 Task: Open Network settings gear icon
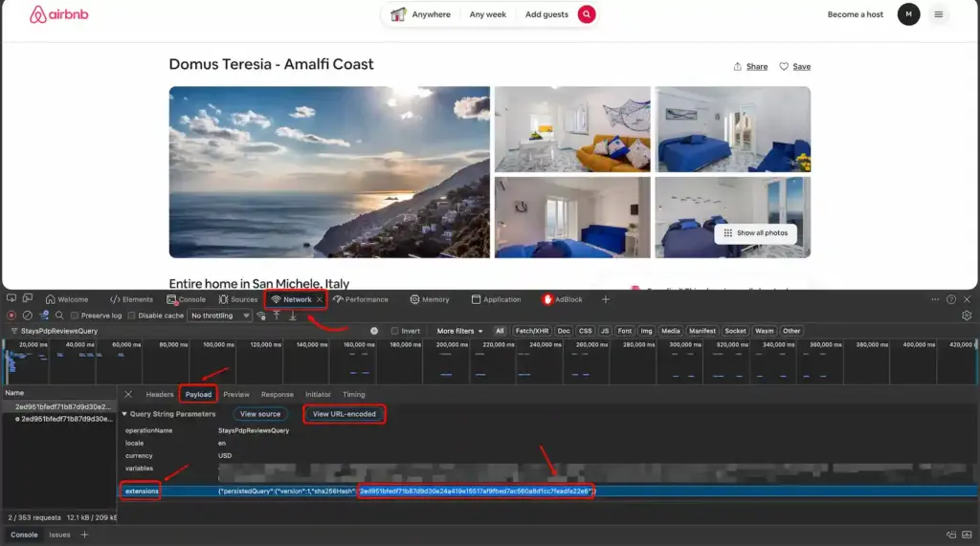click(x=967, y=316)
